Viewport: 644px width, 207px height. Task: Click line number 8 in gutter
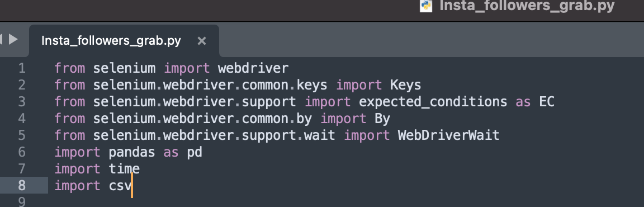(x=21, y=186)
